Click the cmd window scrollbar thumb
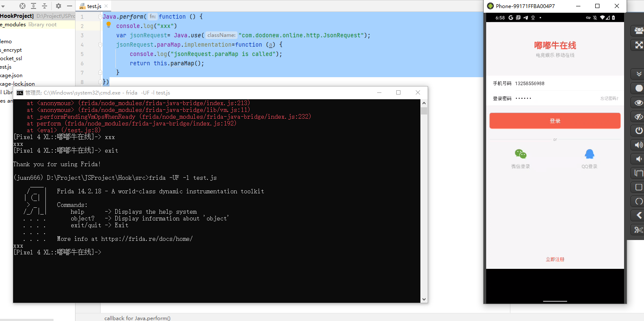Viewport: 644px width, 321px height. coord(424,111)
